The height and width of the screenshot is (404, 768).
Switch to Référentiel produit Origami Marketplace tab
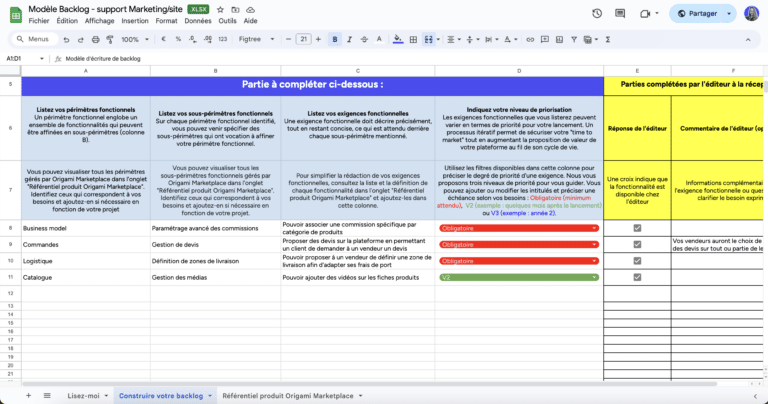pos(292,396)
